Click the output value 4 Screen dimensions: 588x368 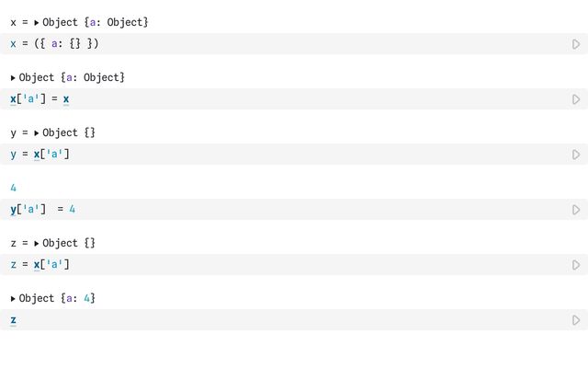pyautogui.click(x=13, y=188)
